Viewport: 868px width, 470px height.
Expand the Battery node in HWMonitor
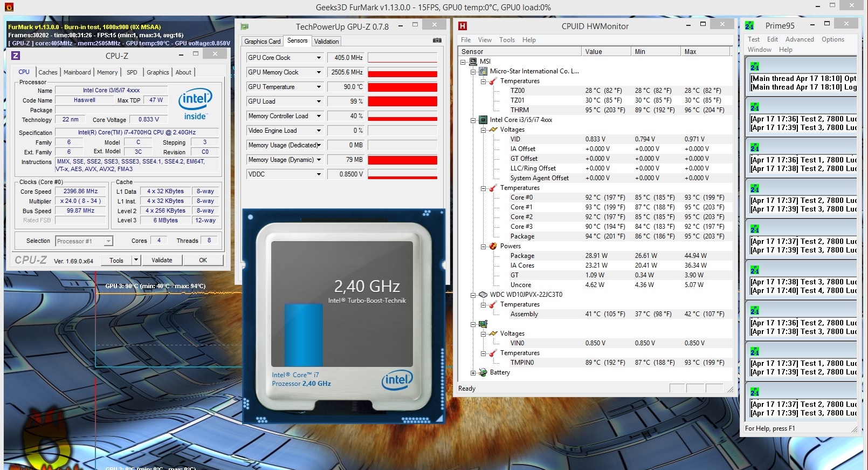pos(473,372)
